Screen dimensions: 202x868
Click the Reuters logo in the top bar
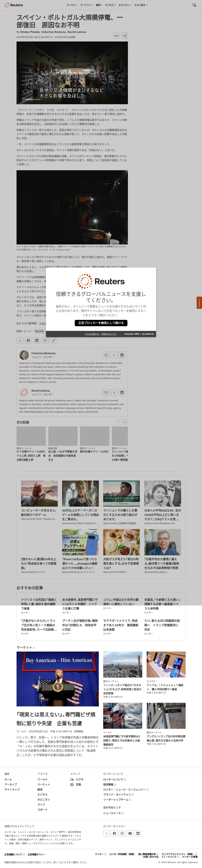point(14,5)
